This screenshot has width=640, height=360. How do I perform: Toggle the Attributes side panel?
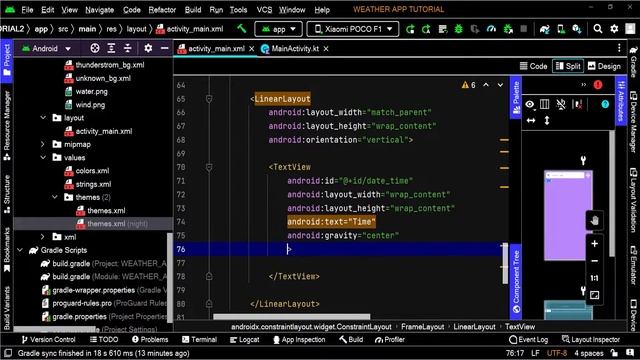pyautogui.click(x=621, y=100)
